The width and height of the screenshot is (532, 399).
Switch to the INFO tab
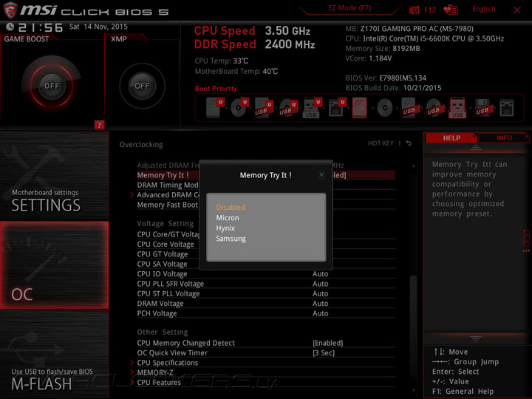[x=504, y=138]
